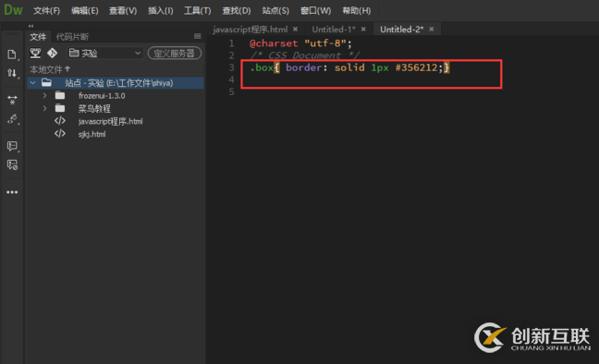
Task: Click the file management arrows icon
Action: pos(12,73)
